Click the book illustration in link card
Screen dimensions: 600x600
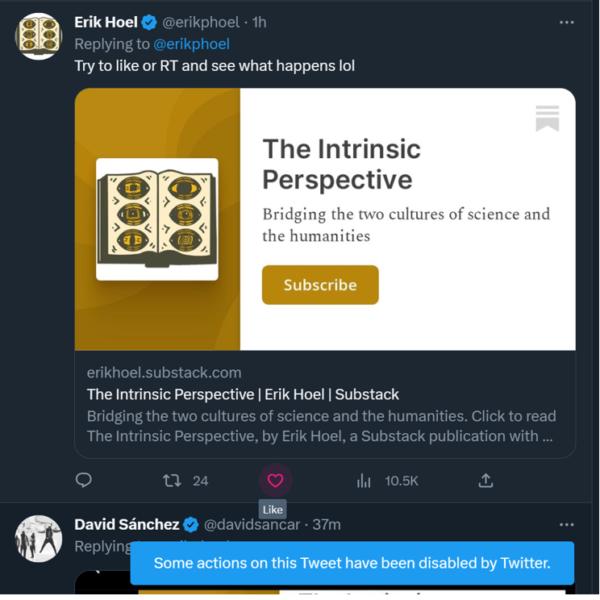157,219
